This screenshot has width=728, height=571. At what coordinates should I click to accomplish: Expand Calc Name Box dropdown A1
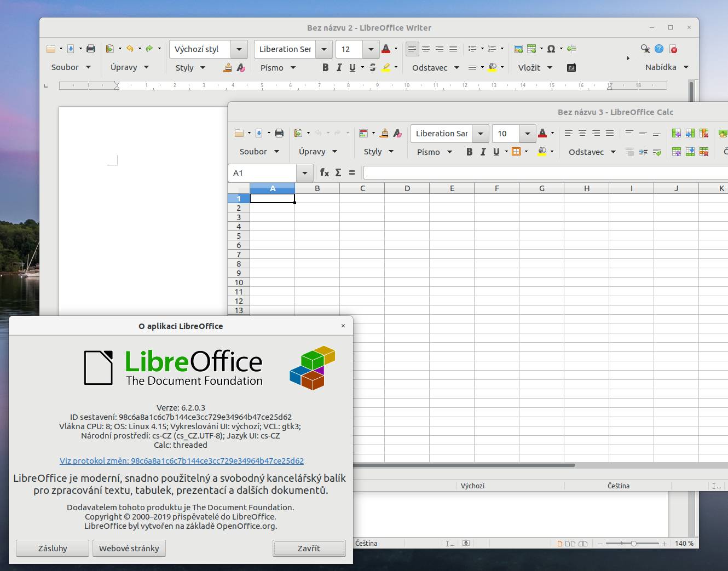click(305, 173)
